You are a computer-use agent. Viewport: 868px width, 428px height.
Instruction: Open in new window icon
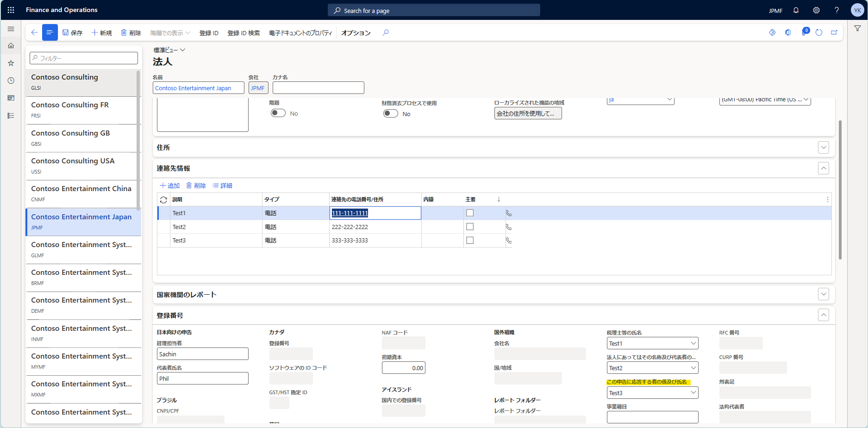click(834, 32)
